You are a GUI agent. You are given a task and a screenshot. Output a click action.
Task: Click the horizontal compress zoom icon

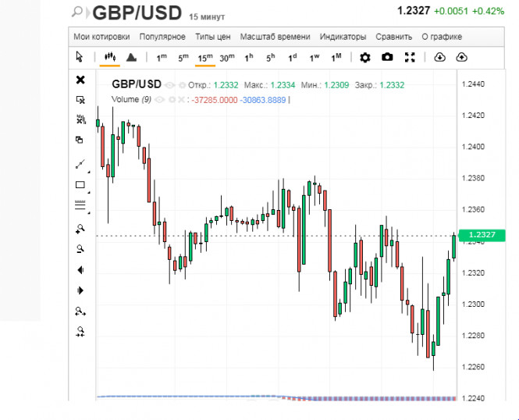pyautogui.click(x=80, y=331)
